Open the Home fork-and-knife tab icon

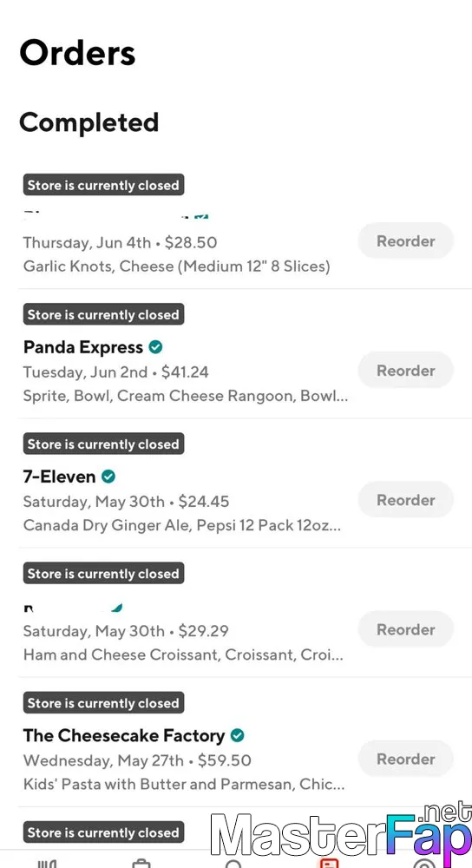[47, 864]
